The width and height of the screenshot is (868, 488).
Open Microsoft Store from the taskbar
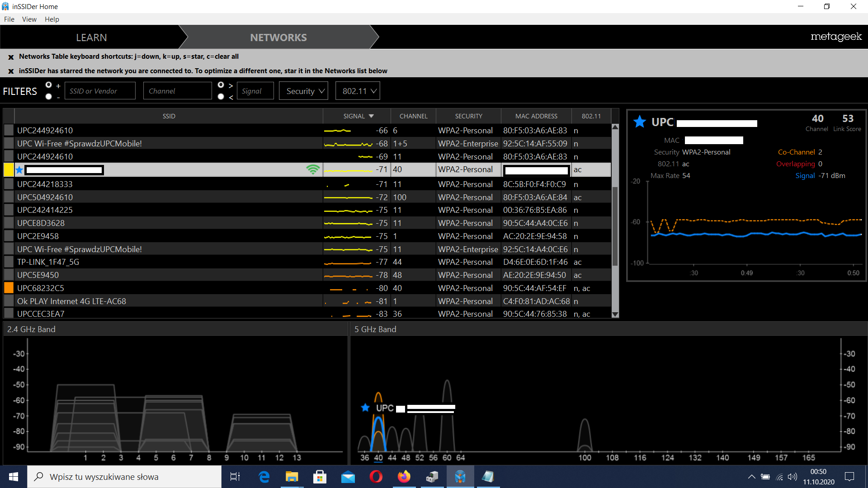pos(320,477)
